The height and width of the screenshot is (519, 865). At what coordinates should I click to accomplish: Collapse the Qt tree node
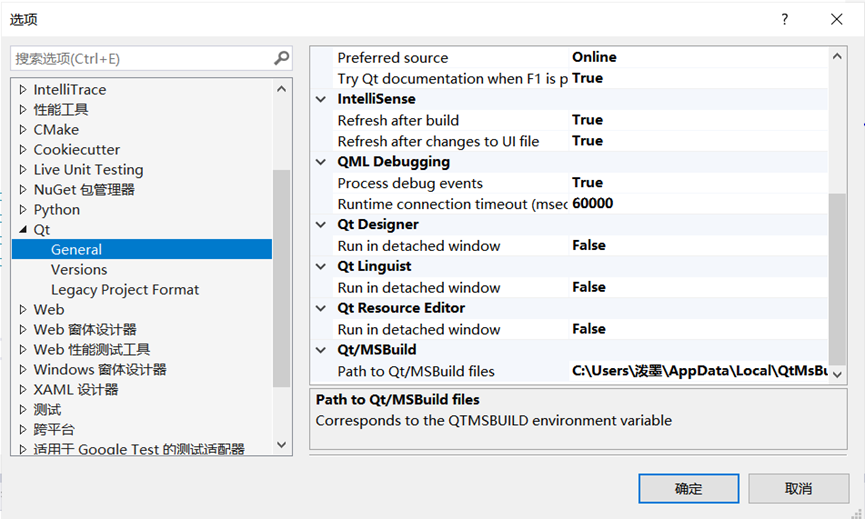(23, 229)
